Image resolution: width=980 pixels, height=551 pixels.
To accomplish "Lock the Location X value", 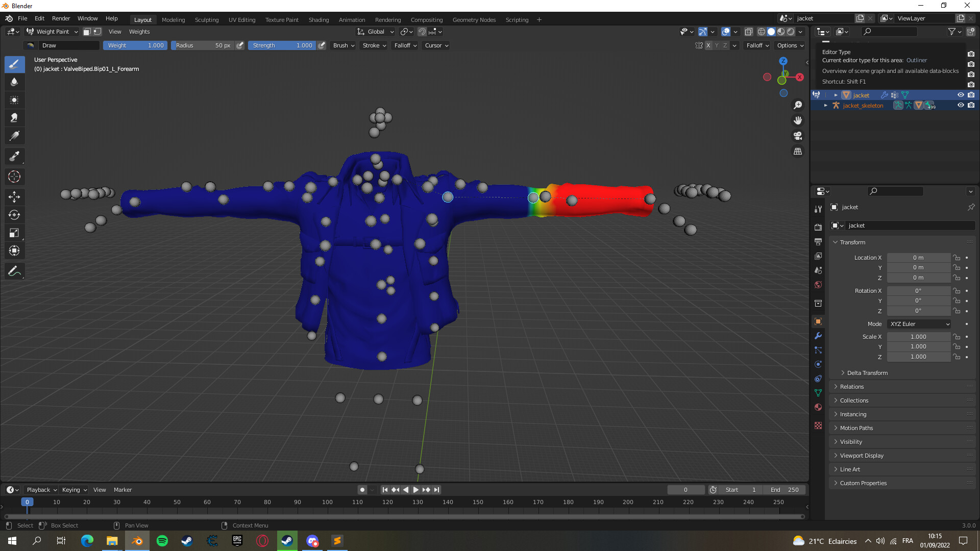I will (x=957, y=258).
